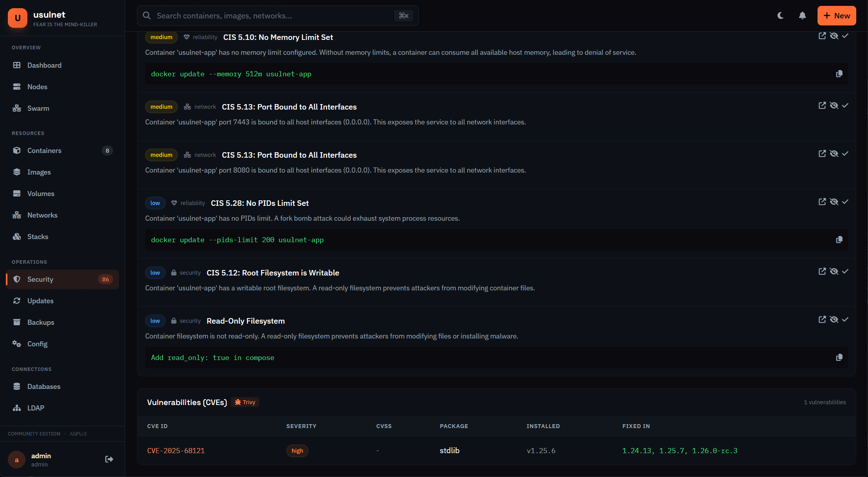Open external details for port 8080 finding
868x477 pixels.
[x=822, y=153]
